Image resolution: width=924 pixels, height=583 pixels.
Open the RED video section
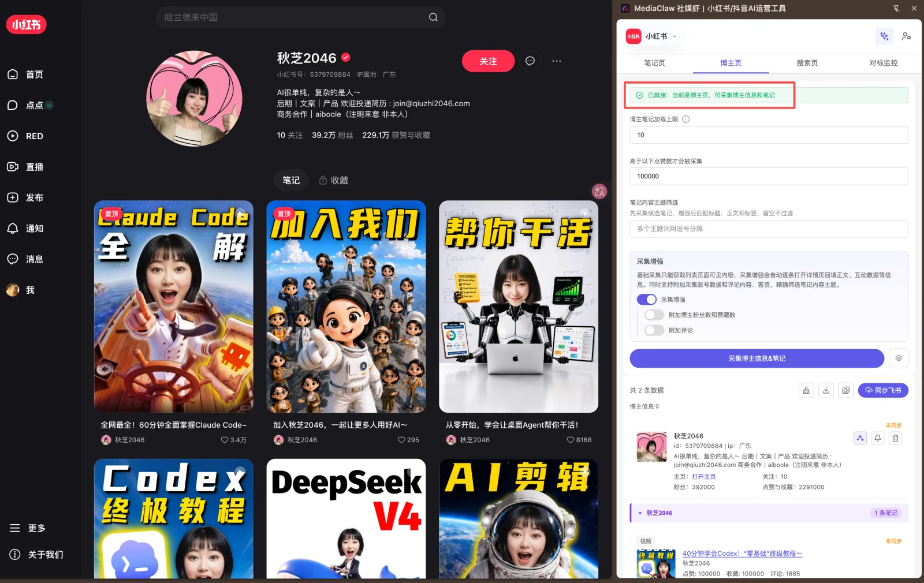(x=25, y=136)
